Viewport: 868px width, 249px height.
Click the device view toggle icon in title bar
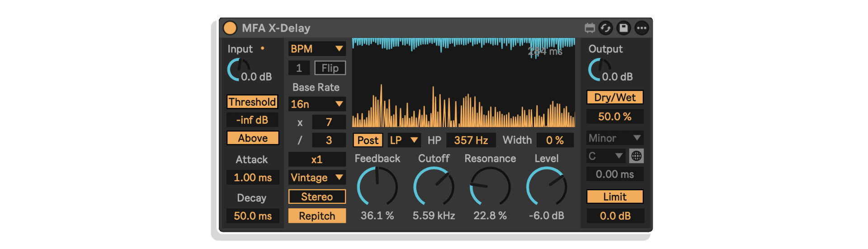tap(590, 28)
